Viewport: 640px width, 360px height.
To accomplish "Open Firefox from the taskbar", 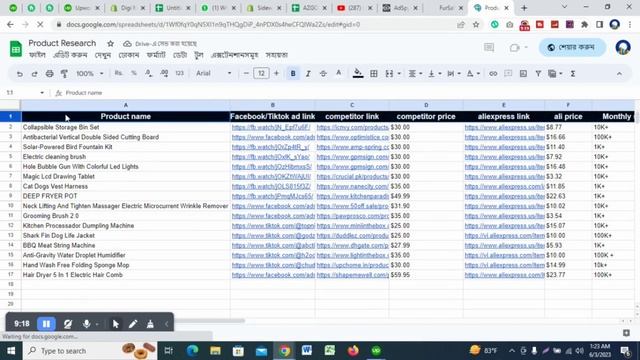I will click(353, 351).
